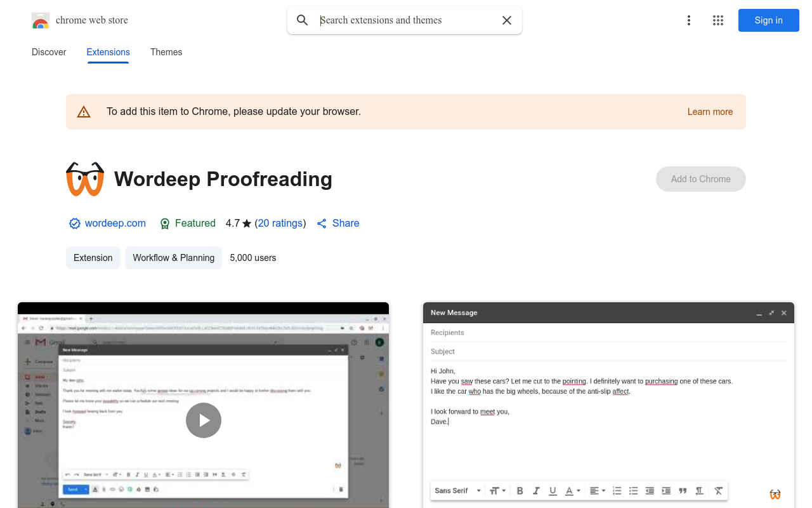The width and height of the screenshot is (812, 508).
Task: Expand New Message window to full screen
Action: point(771,313)
